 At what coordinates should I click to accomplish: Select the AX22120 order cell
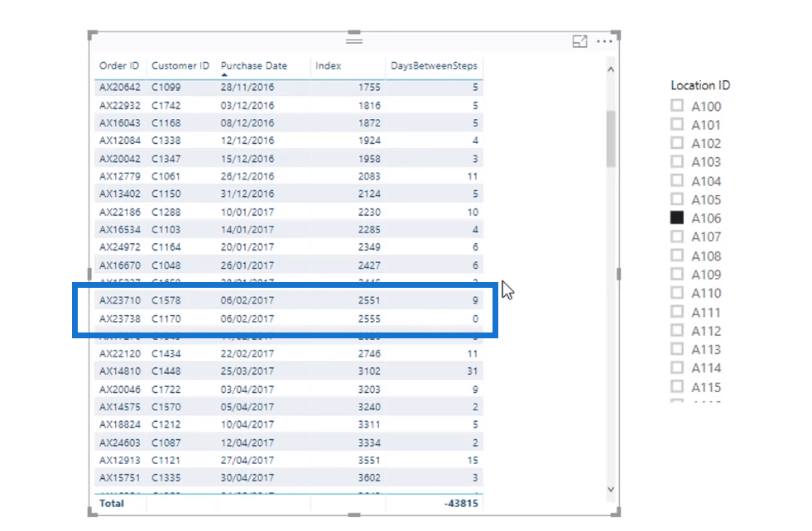pos(120,354)
